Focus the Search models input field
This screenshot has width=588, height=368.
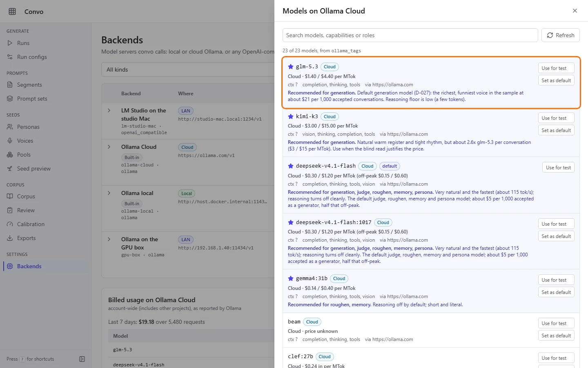click(410, 35)
